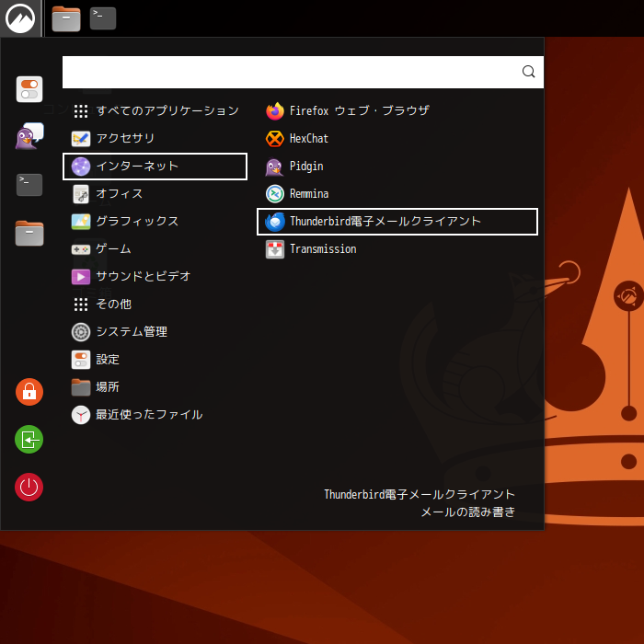Click the red power off button
The height and width of the screenshot is (644, 644).
click(x=29, y=487)
